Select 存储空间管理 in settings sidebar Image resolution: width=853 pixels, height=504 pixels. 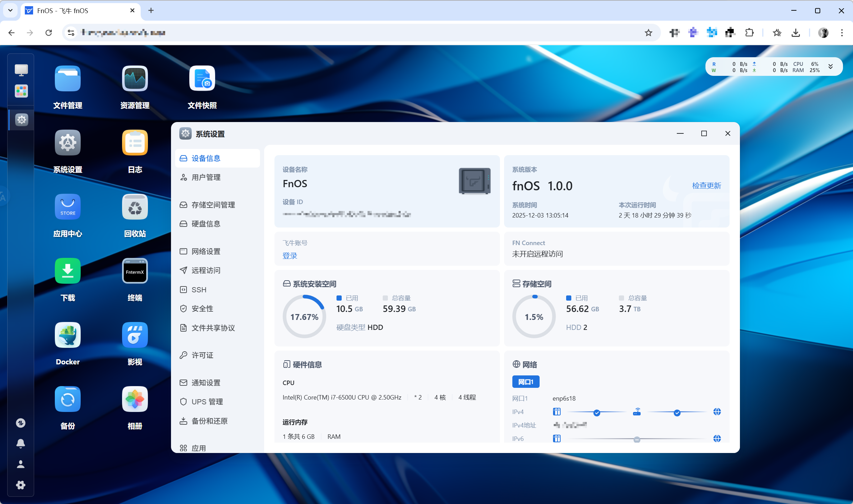pyautogui.click(x=213, y=205)
